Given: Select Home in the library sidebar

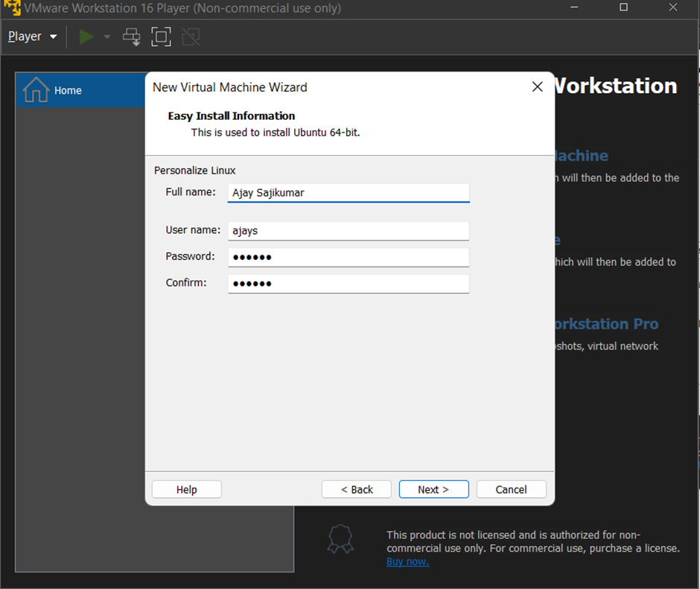Looking at the screenshot, I should tap(81, 90).
